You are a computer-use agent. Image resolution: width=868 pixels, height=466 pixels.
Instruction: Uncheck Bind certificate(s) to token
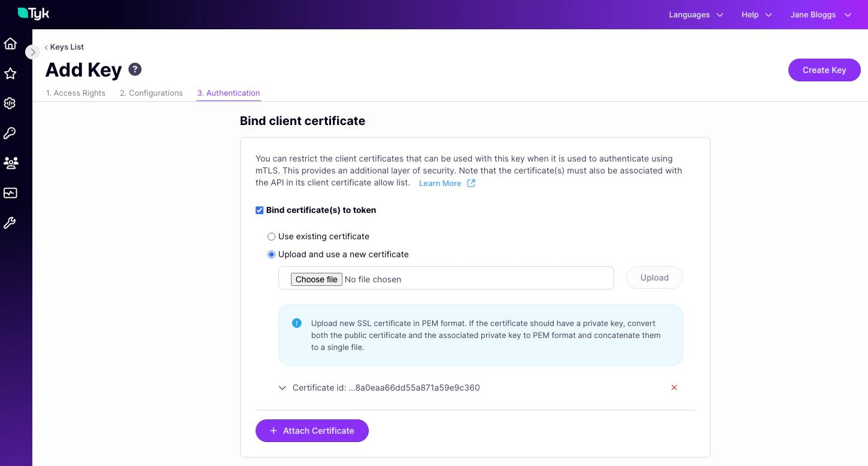(x=259, y=210)
